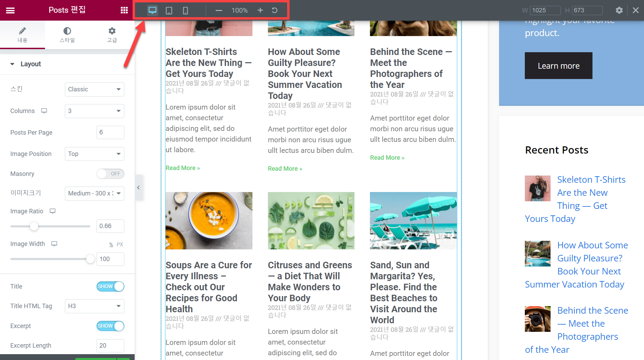This screenshot has height=360, width=644.
Task: Open responsive bar settings gear
Action: [x=619, y=10]
